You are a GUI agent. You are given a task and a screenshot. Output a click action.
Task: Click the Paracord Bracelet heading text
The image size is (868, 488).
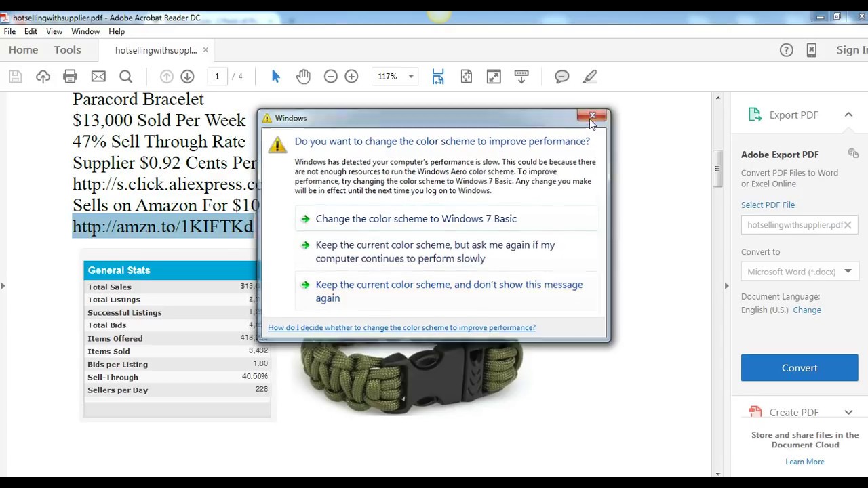pos(138,99)
